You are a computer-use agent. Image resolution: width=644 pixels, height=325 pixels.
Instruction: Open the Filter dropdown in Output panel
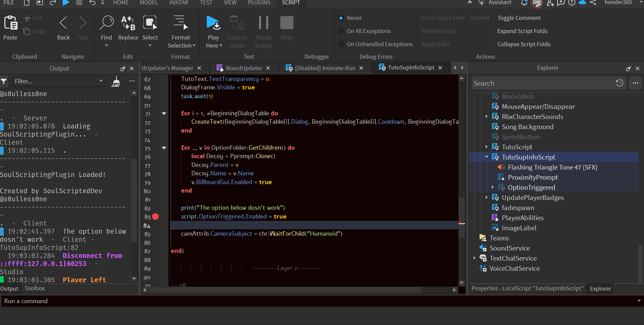pos(100,81)
